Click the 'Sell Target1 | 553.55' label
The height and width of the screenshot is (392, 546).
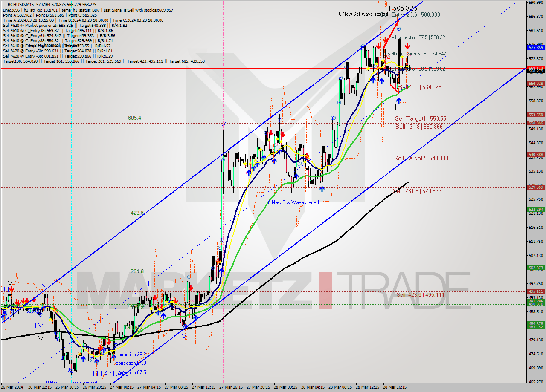[x=421, y=118]
